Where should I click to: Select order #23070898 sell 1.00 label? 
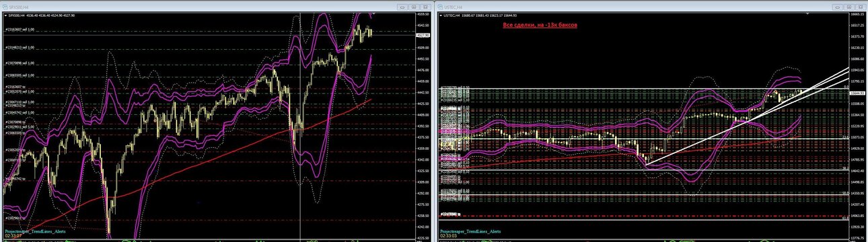pos(20,63)
